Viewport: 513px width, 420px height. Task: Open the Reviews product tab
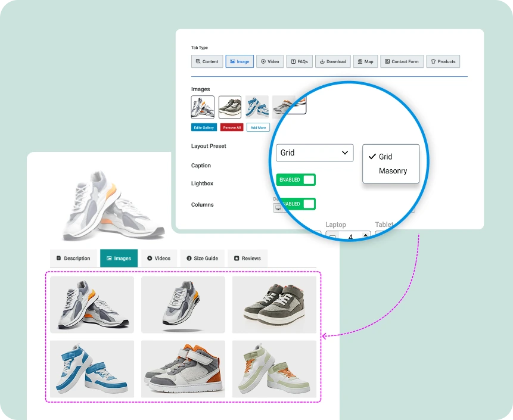[x=247, y=258]
